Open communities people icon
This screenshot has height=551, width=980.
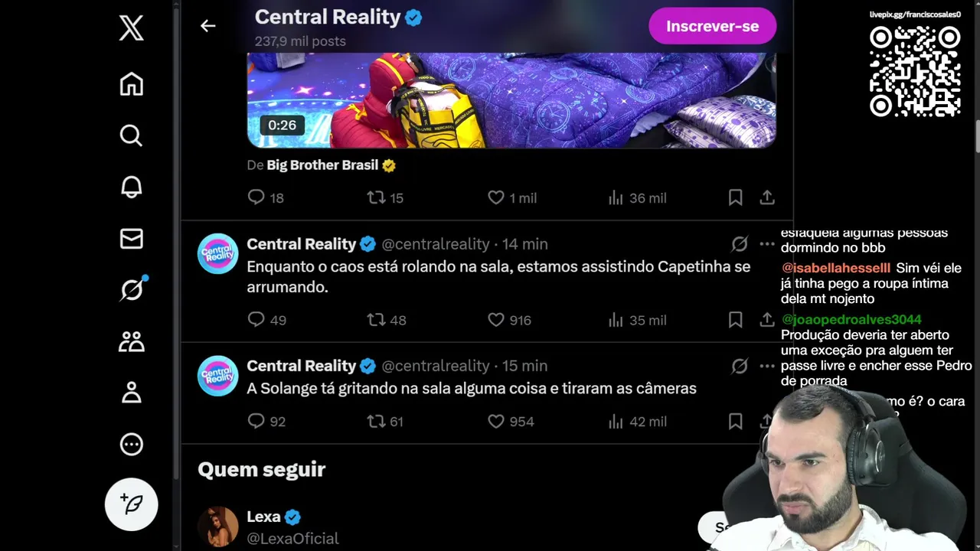pyautogui.click(x=132, y=341)
